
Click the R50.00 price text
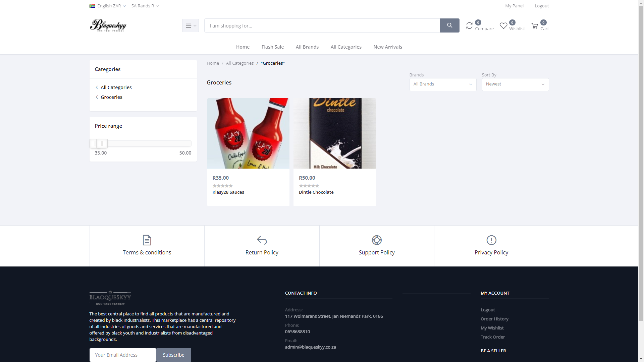307,178
